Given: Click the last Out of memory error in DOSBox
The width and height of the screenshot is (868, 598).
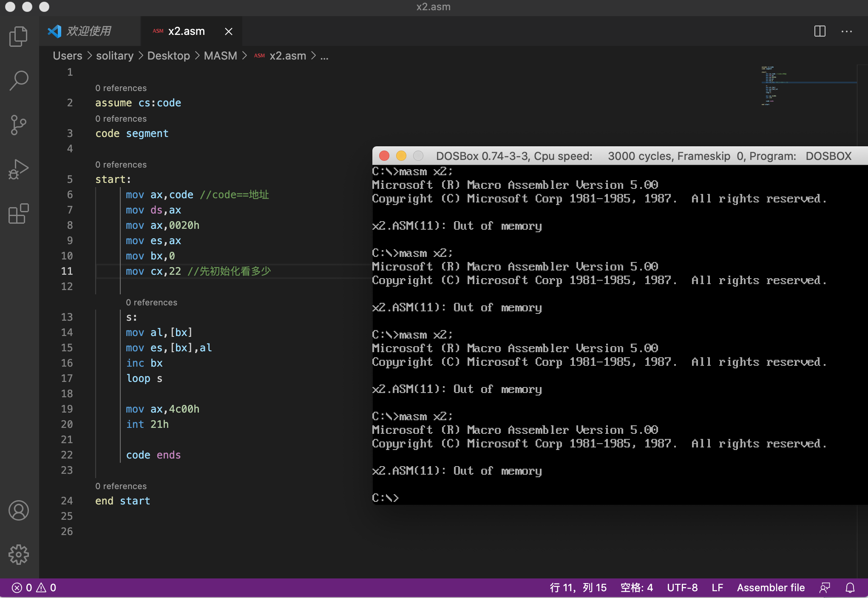Looking at the screenshot, I should pyautogui.click(x=457, y=470).
